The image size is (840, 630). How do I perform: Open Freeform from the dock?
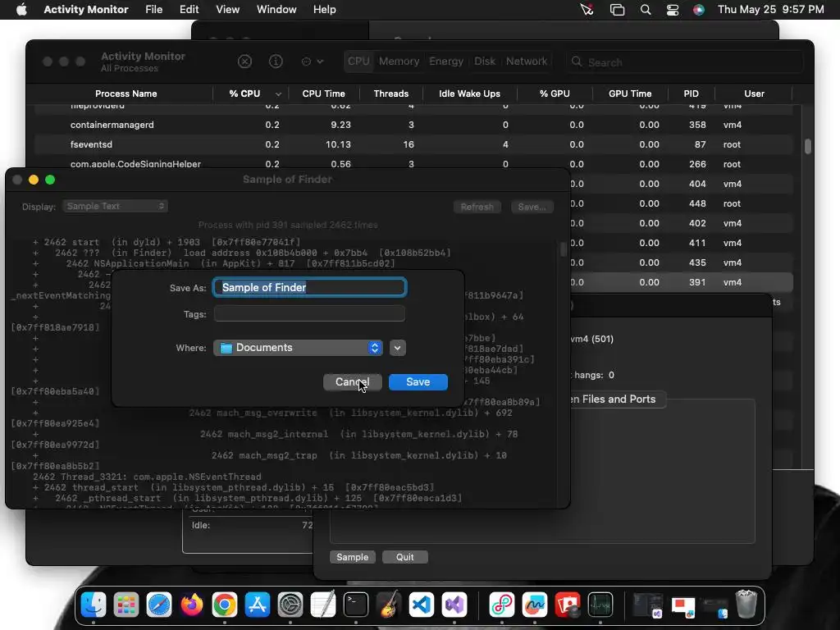[535, 605]
